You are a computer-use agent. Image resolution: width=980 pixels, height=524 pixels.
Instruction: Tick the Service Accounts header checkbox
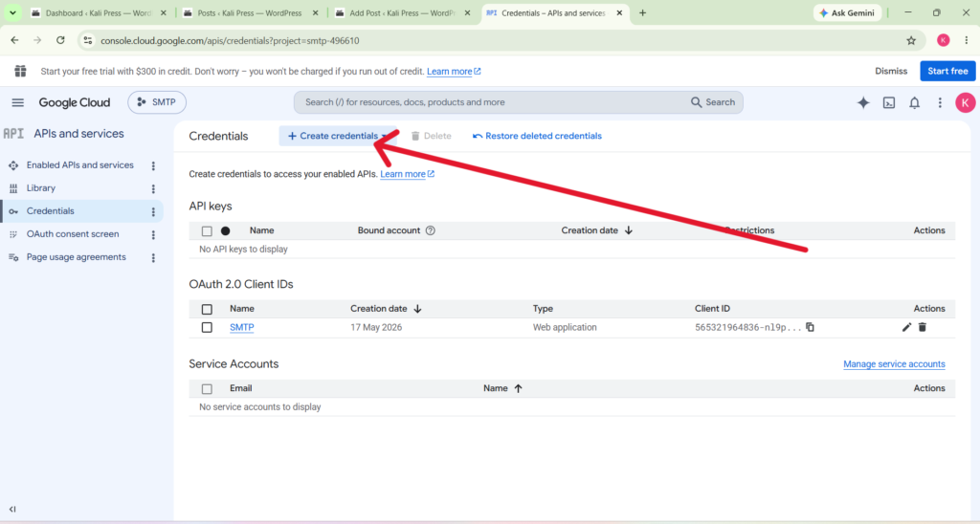pos(207,389)
